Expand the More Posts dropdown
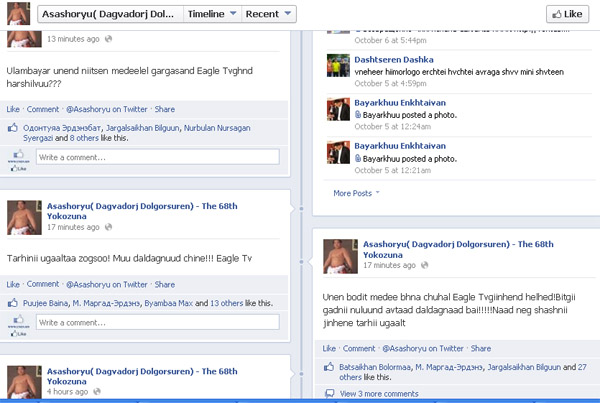The image size is (600, 403). (x=356, y=193)
